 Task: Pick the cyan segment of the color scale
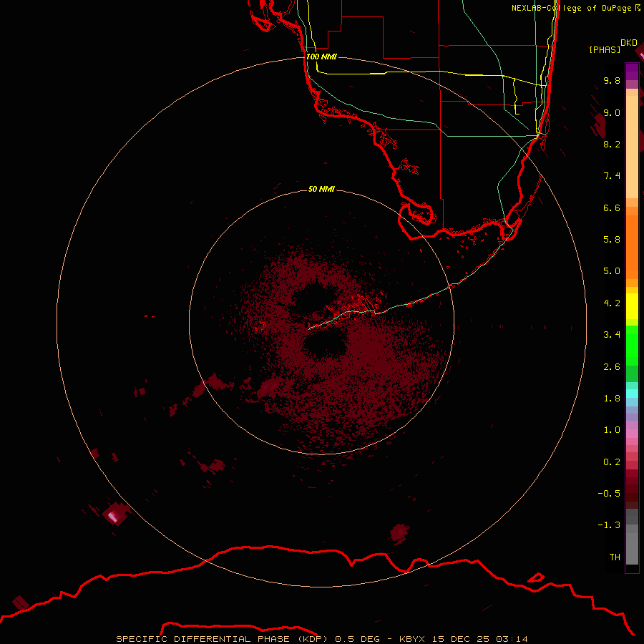point(632,394)
